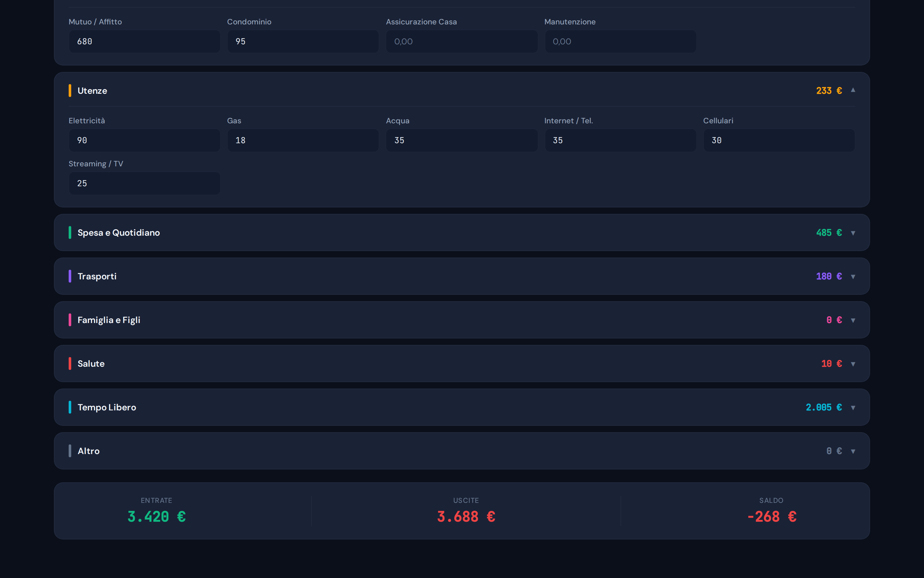The width and height of the screenshot is (924, 578).
Task: Click the 2.005 € Tempo Libero total
Action: (824, 407)
